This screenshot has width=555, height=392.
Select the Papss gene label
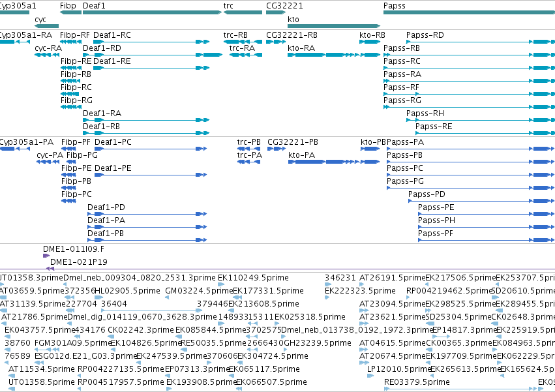pos(395,6)
